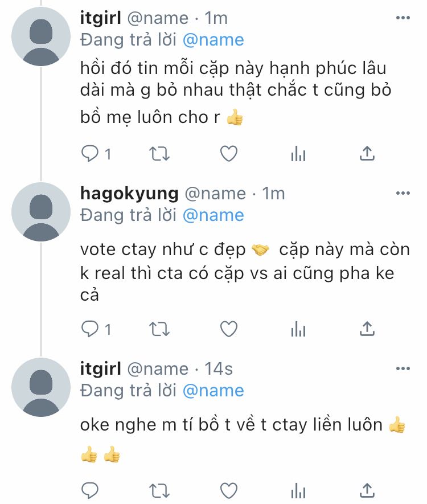Share the first itgirl tweet
The width and height of the screenshot is (427, 504).
(x=367, y=153)
